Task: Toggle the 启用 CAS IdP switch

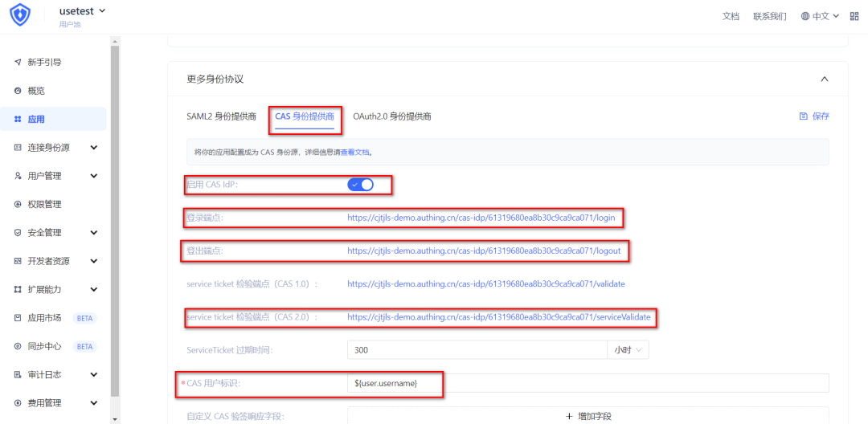Action: (x=360, y=185)
